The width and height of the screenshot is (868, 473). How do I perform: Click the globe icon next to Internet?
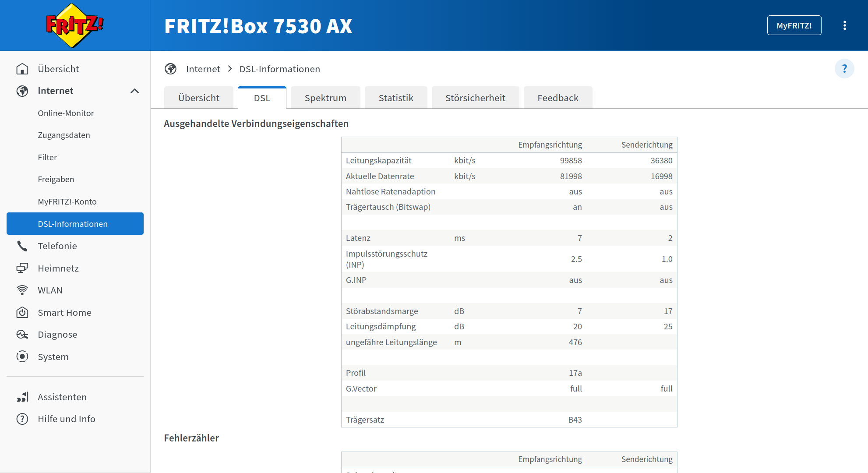pos(22,91)
